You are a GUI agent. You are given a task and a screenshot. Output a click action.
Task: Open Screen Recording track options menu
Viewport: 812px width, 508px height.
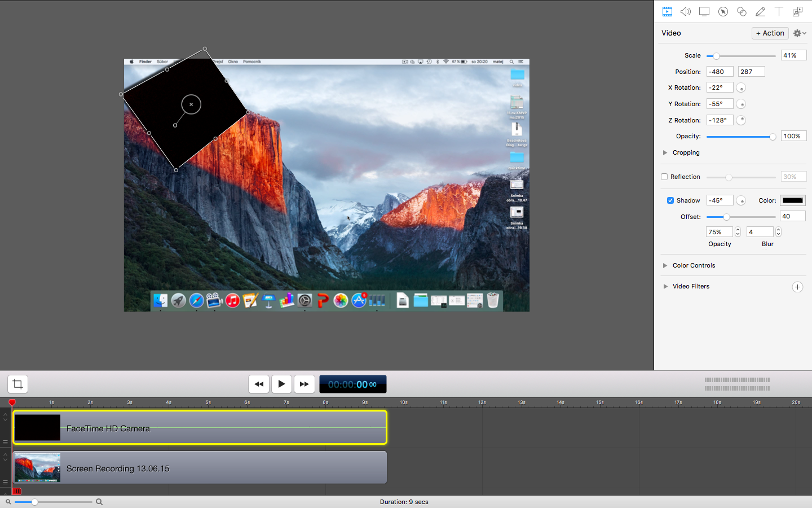coord(5,483)
